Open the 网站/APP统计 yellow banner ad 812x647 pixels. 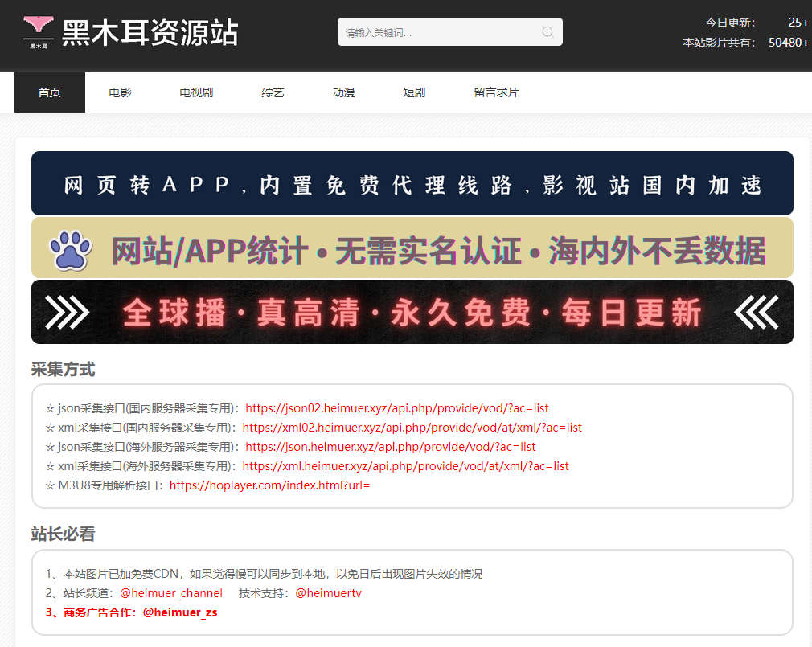[412, 248]
